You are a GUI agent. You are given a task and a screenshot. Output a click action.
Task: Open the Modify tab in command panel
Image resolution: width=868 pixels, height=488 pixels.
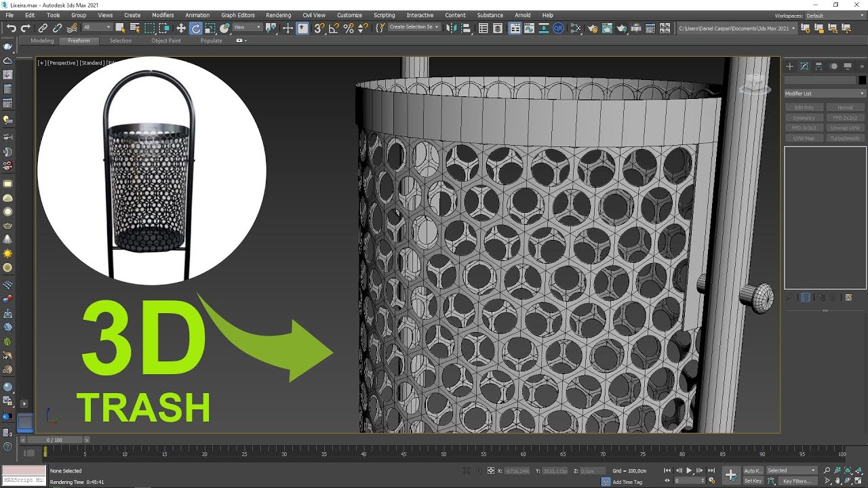pos(804,66)
